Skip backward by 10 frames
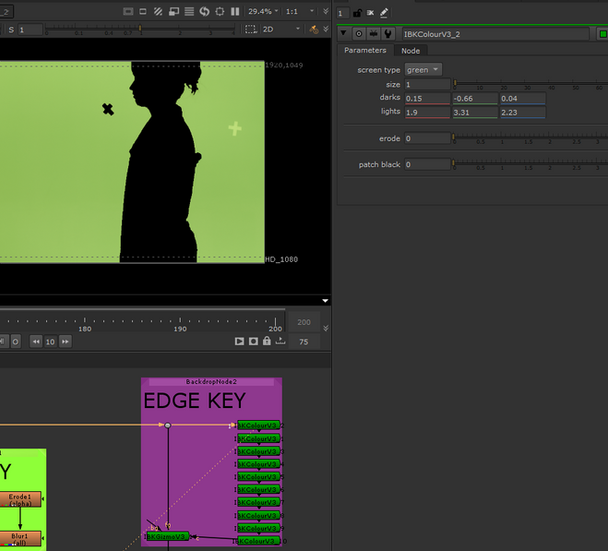Viewport: 608px width, 551px height. coord(36,341)
